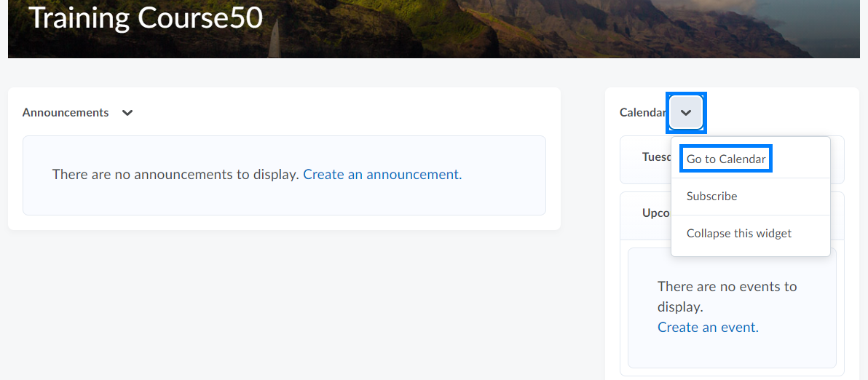Choose Subscribe from the Calendar menu
This screenshot has height=380, width=868.
click(x=711, y=197)
